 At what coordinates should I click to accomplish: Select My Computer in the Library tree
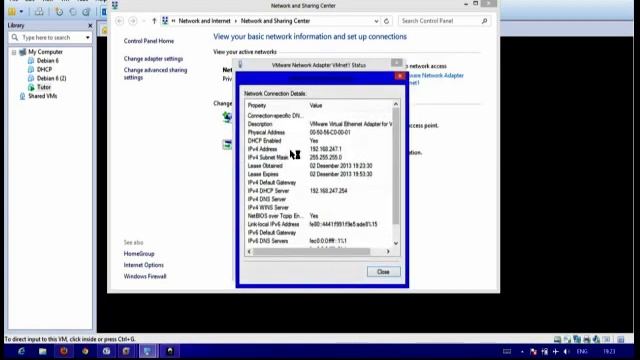point(45,52)
